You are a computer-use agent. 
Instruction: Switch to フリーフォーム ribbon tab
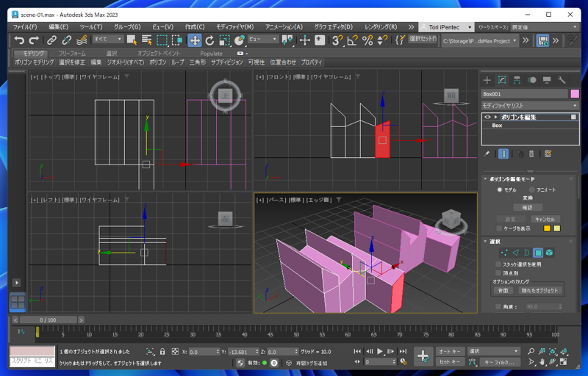pyautogui.click(x=72, y=53)
